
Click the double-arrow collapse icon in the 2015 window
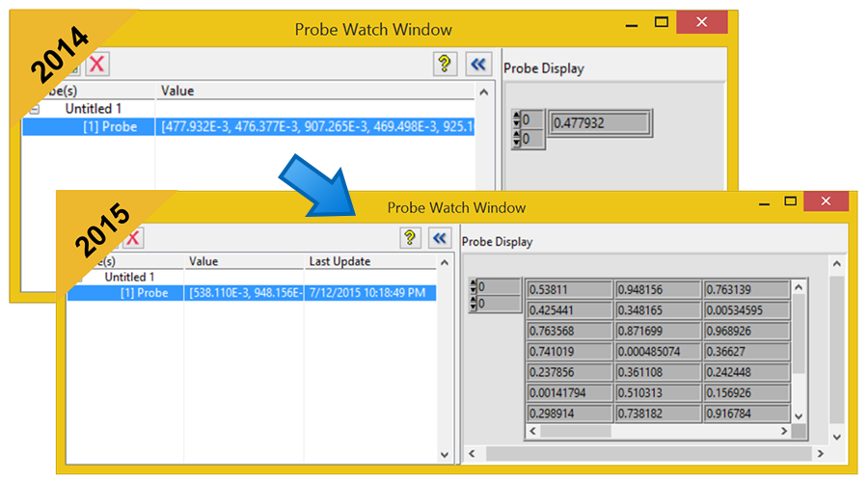coord(440,238)
